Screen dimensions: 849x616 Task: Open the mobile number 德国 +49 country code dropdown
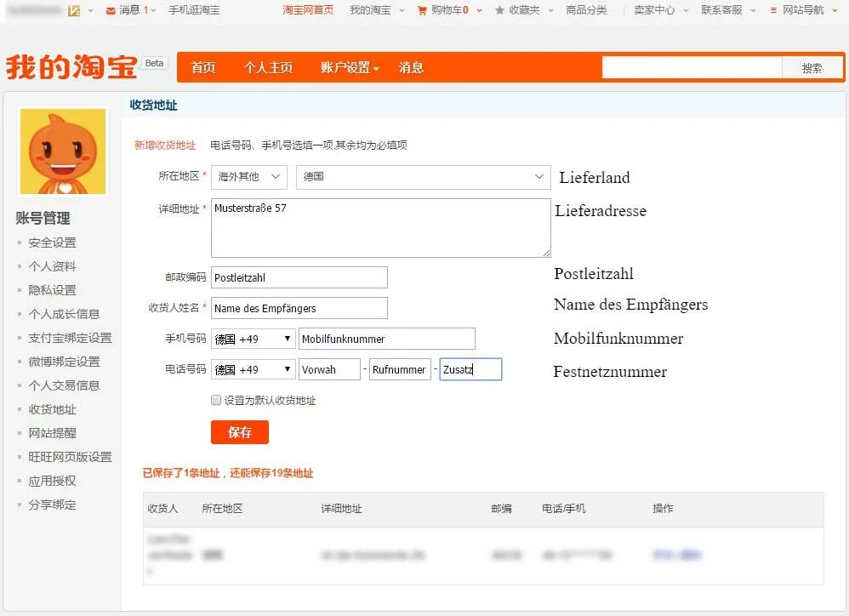[254, 339]
